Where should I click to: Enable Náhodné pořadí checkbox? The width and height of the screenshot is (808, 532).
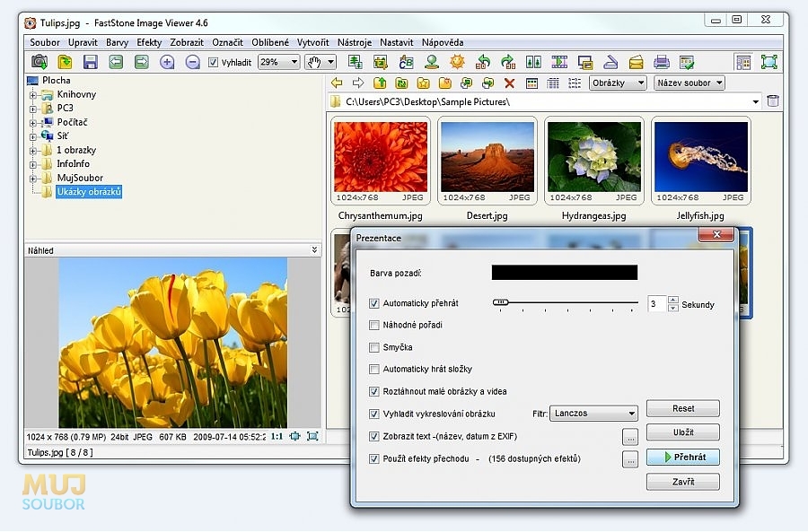[x=374, y=325]
